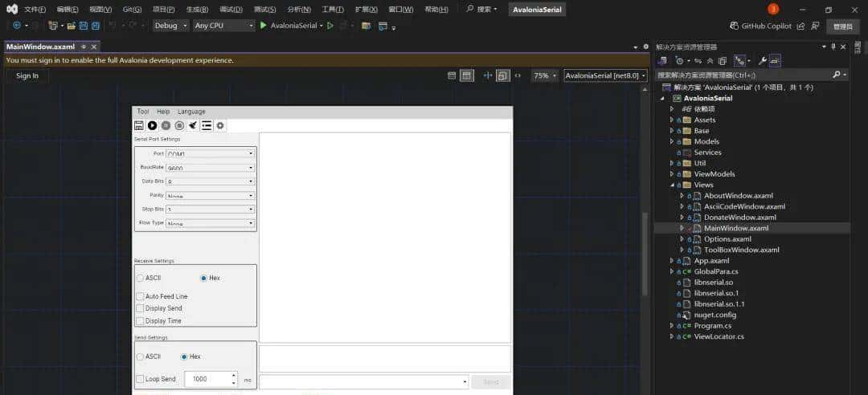Select Program.cs in Solution Explorer
The image size is (868, 395).
pyautogui.click(x=712, y=326)
